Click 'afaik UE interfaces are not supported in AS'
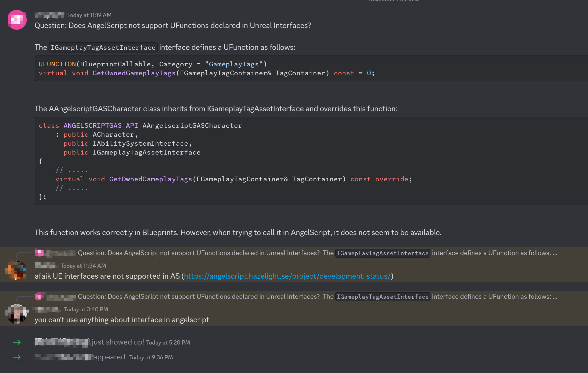The height and width of the screenshot is (373, 588). pyautogui.click(x=107, y=276)
